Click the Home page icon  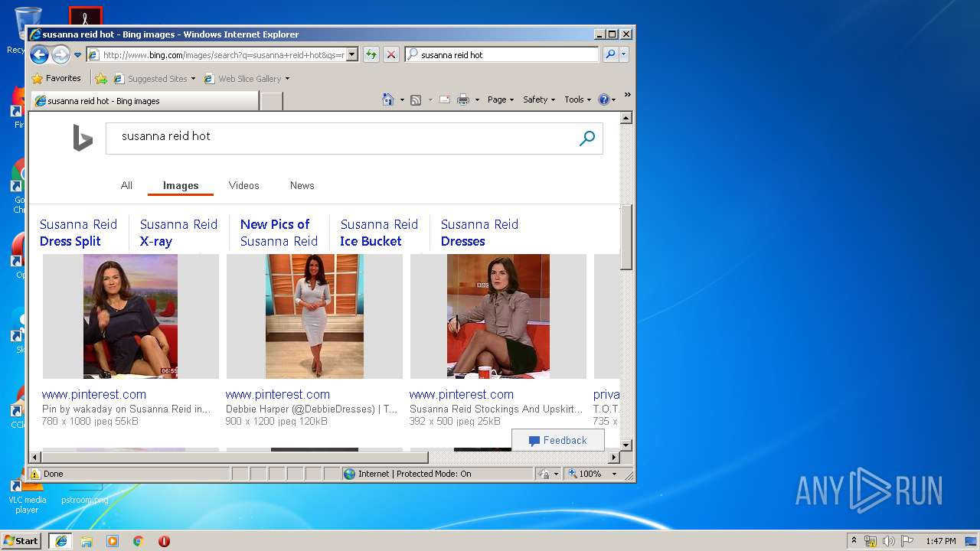pyautogui.click(x=388, y=99)
